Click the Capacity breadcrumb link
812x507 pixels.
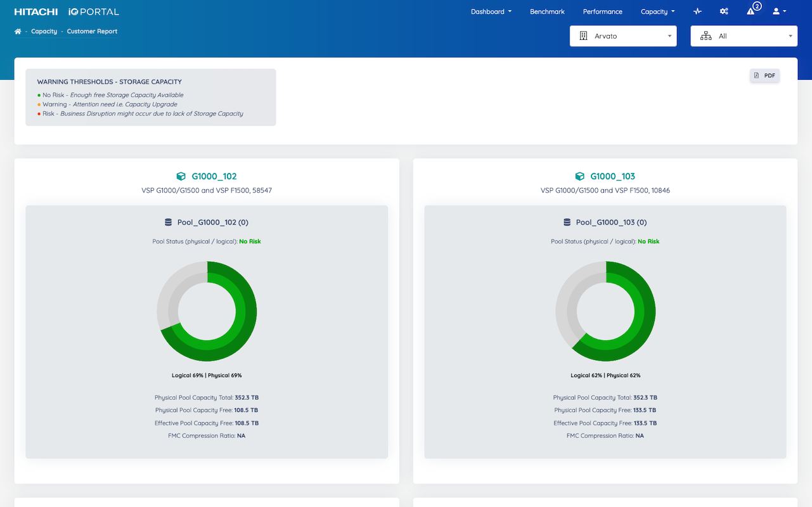(x=44, y=32)
